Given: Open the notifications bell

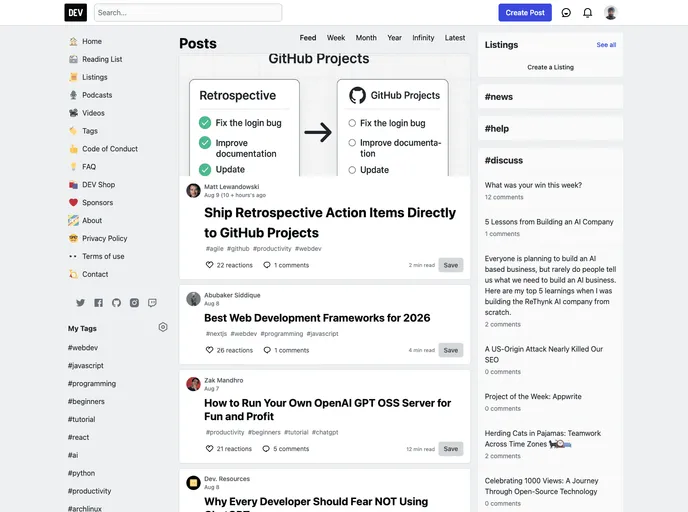Looking at the screenshot, I should (588, 13).
